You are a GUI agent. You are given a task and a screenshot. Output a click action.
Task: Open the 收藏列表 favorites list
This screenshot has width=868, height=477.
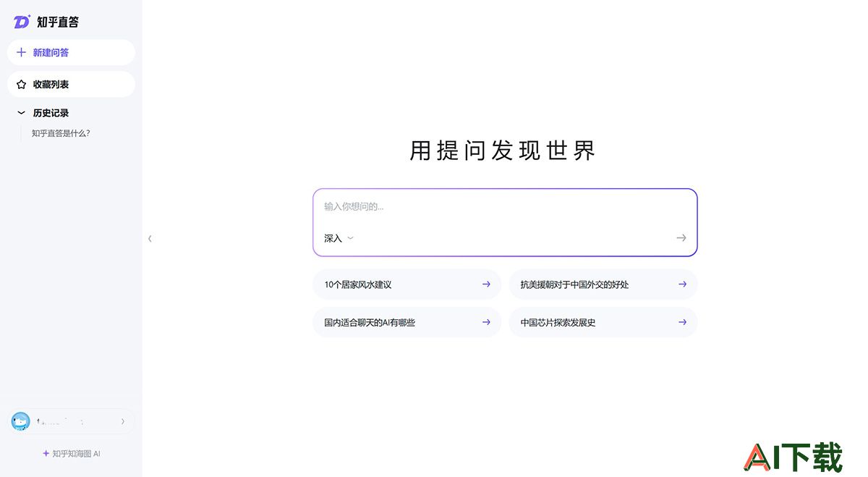(71, 84)
